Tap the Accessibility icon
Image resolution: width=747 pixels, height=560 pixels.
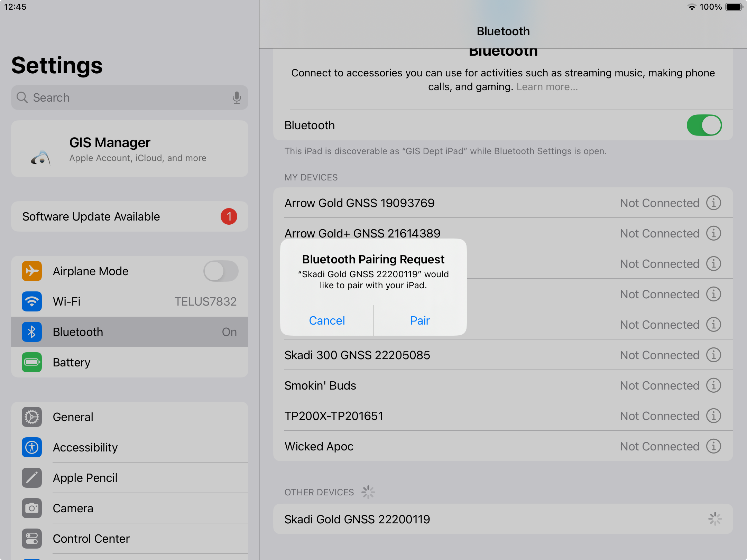(x=32, y=447)
